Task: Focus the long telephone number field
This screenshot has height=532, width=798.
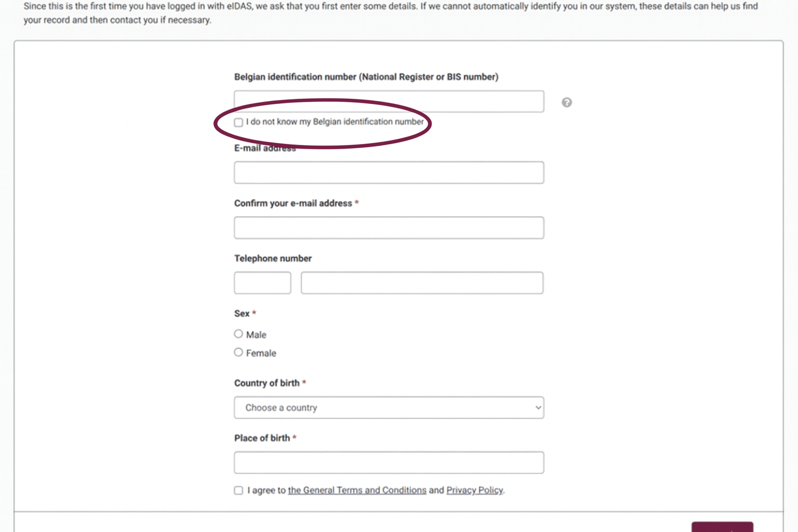Action: click(422, 283)
